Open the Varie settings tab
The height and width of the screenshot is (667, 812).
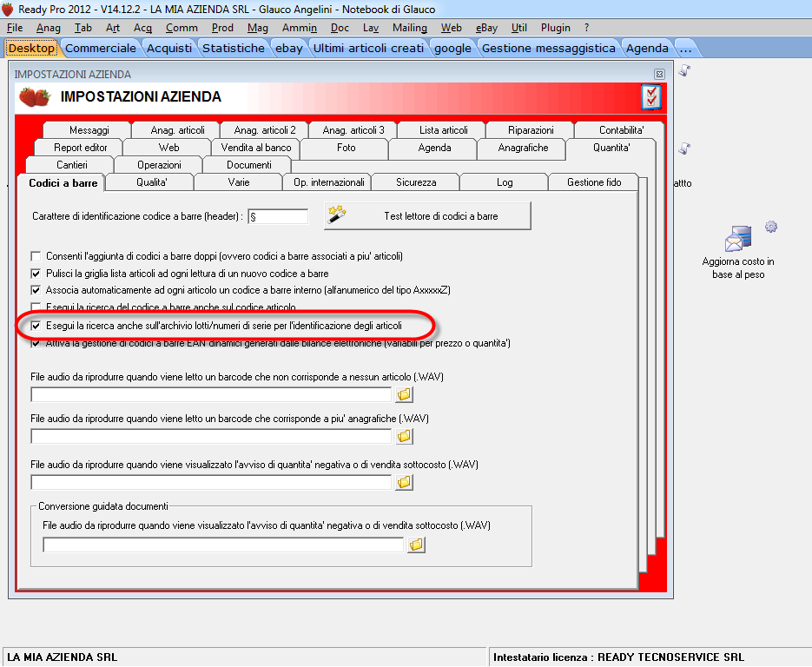[x=238, y=182]
